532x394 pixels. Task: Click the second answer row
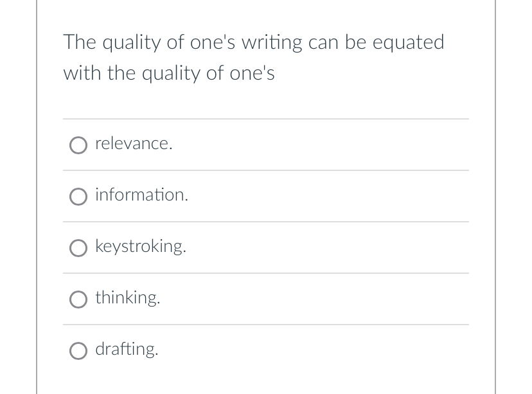click(266, 195)
